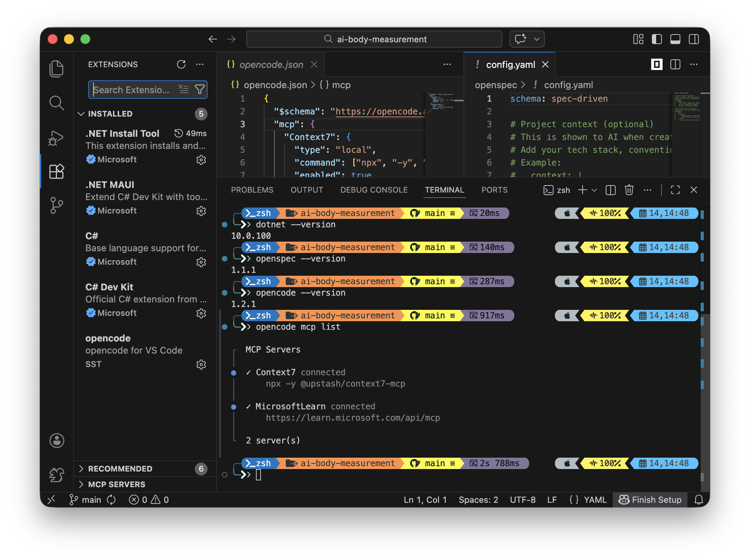750x560 pixels.
Task: Click the ai-body-measurement command center box
Action: pos(374,39)
